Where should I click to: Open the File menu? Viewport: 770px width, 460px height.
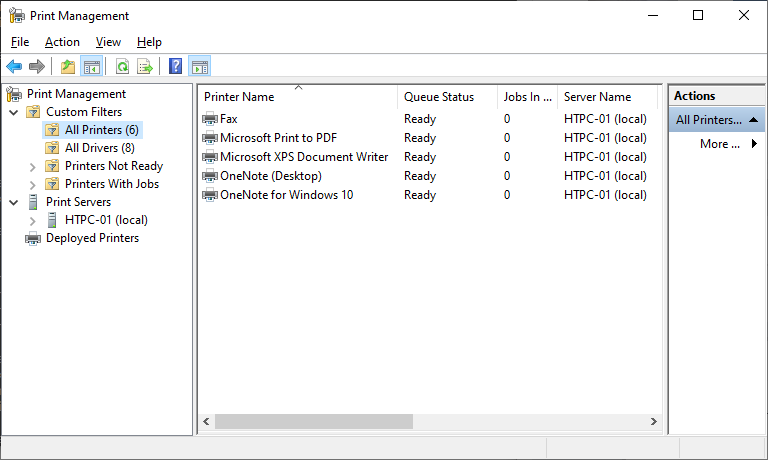click(x=20, y=42)
